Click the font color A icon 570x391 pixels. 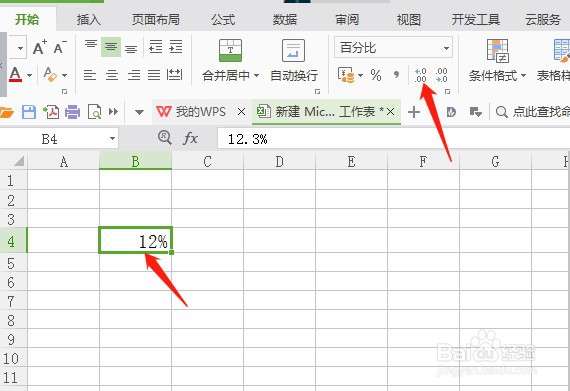15,74
